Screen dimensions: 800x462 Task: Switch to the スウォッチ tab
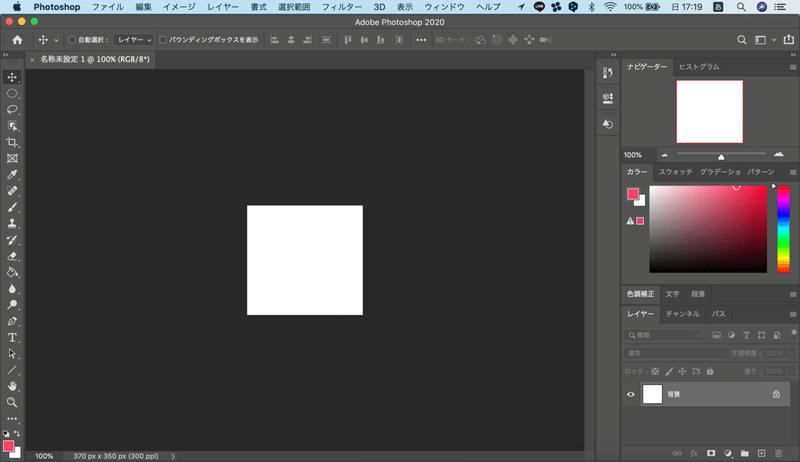point(676,172)
